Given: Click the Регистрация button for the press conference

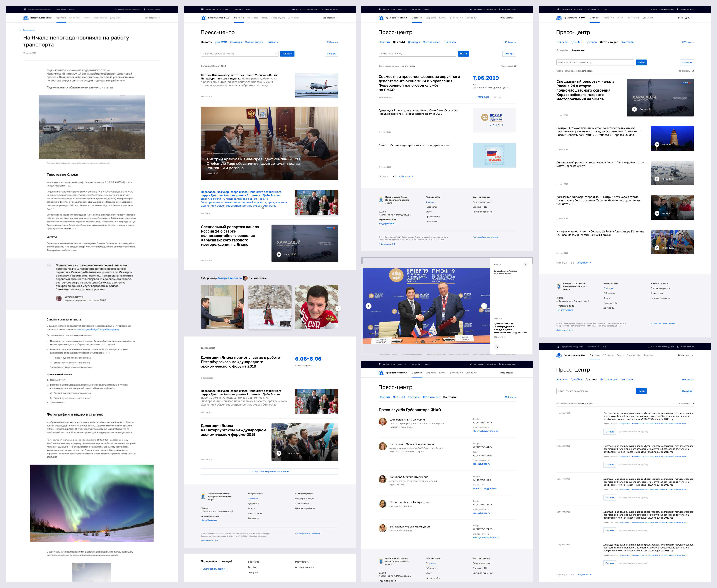Looking at the screenshot, I should coord(482,97).
